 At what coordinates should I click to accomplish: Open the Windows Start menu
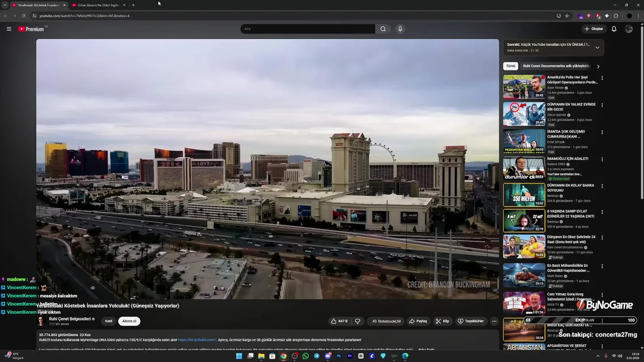239,356
